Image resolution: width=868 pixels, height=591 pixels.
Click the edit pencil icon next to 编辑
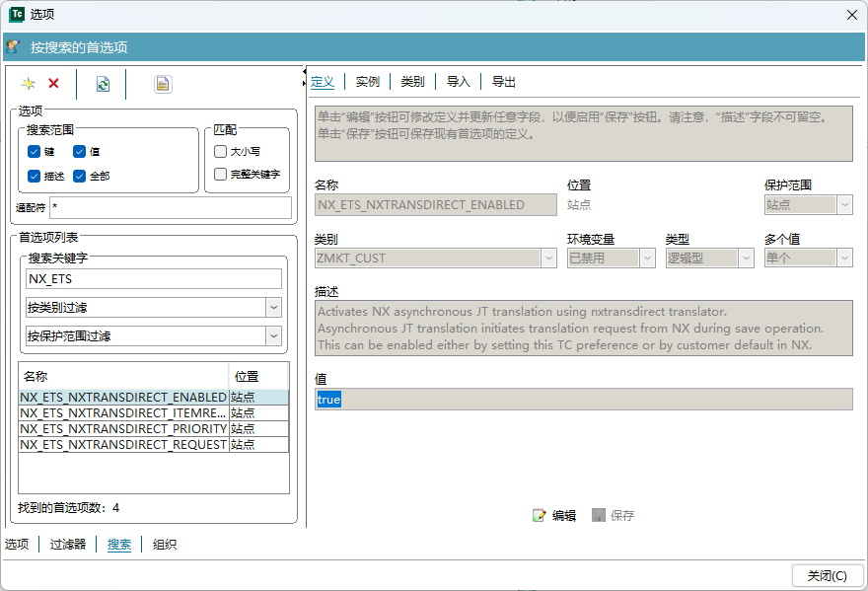pos(538,514)
